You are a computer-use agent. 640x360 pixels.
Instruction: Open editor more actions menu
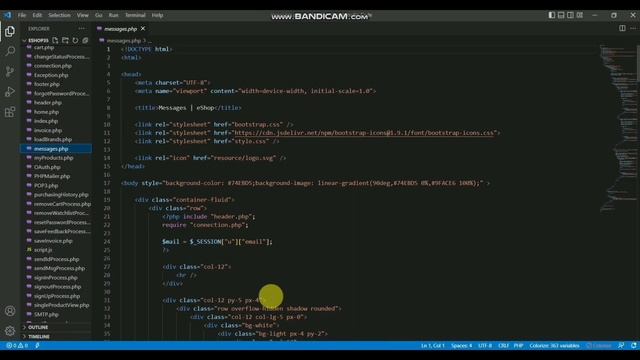click(x=633, y=28)
